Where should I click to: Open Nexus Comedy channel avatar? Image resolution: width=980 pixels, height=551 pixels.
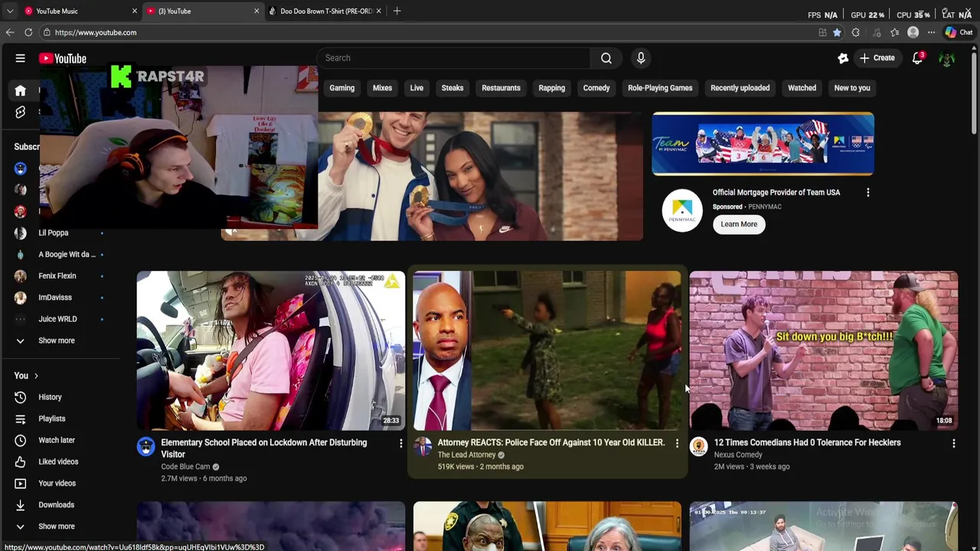pos(698,447)
